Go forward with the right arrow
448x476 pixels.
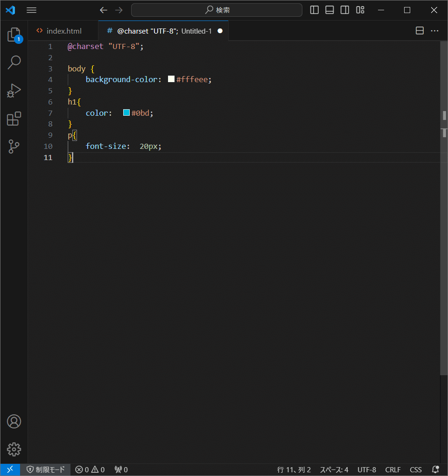[x=119, y=10]
